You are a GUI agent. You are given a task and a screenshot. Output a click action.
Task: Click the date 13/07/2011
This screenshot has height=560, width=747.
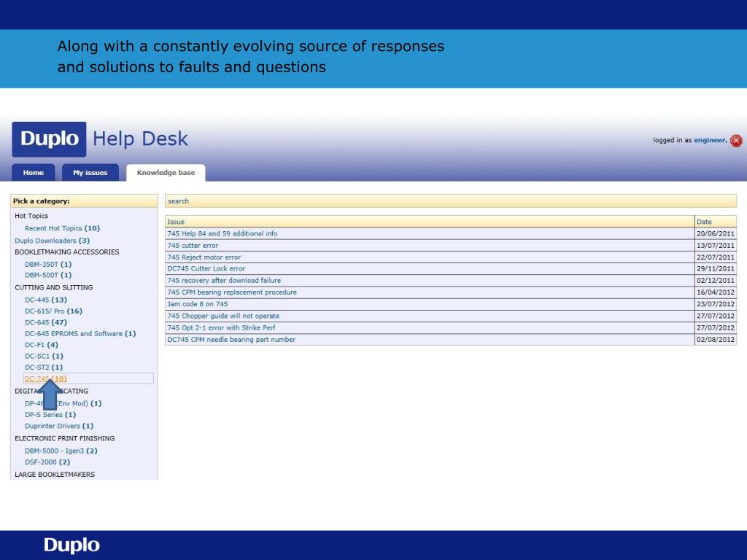(x=716, y=245)
